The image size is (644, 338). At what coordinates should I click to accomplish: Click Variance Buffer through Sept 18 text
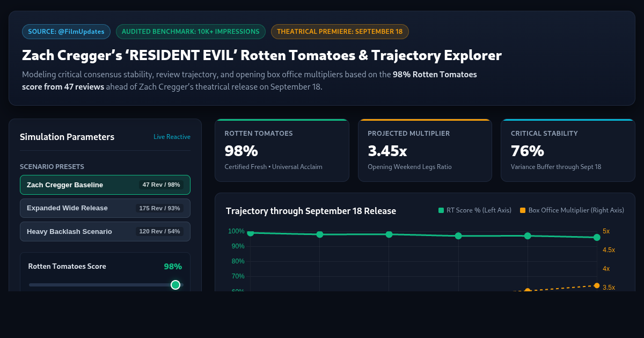[x=556, y=167]
